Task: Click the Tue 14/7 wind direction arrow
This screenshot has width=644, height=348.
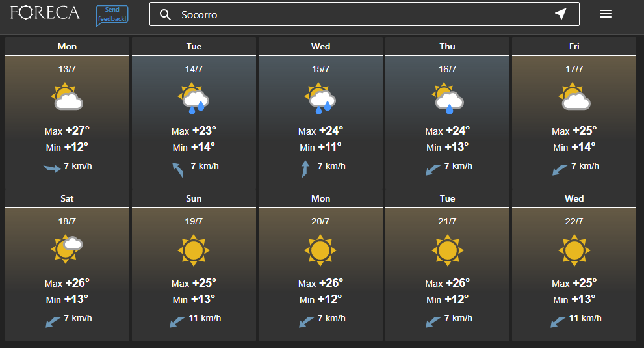Action: (x=177, y=169)
